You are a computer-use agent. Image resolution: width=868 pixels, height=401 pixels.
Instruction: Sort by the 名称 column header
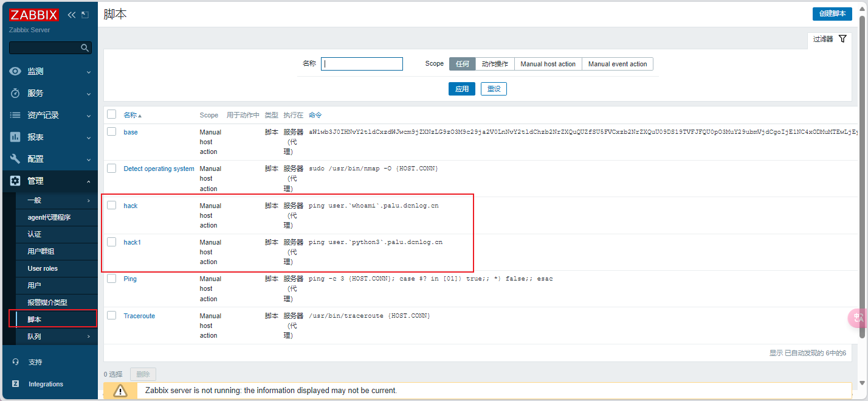click(133, 115)
